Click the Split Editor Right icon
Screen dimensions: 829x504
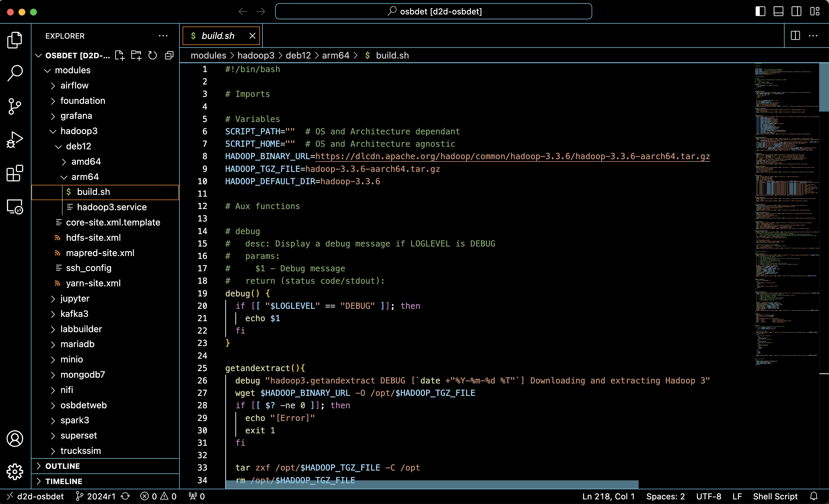click(x=795, y=36)
